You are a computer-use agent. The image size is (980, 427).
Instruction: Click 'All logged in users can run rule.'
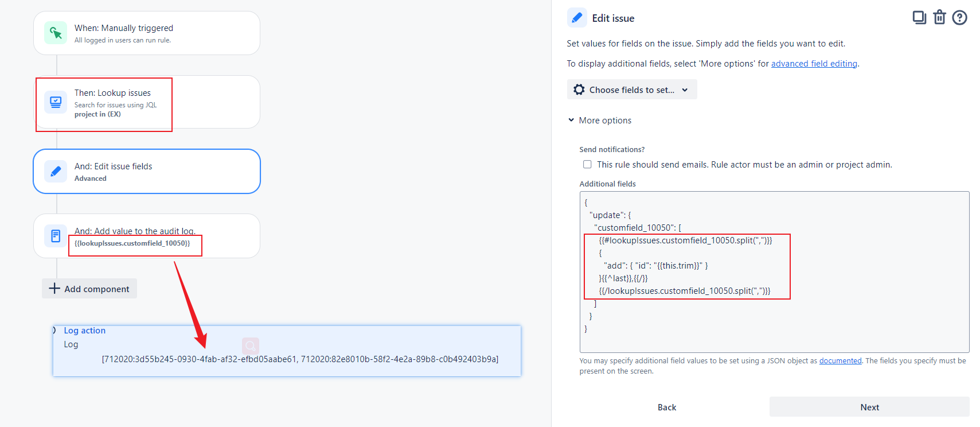pyautogui.click(x=123, y=40)
